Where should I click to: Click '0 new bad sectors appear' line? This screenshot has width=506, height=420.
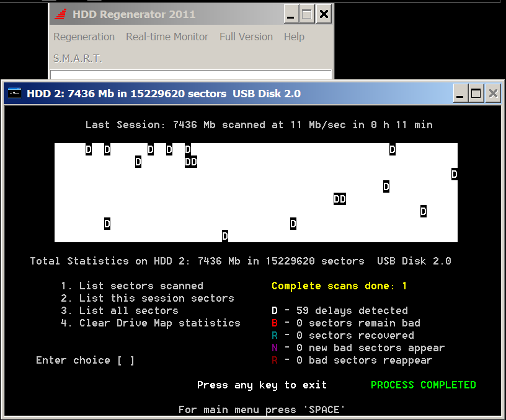point(358,348)
